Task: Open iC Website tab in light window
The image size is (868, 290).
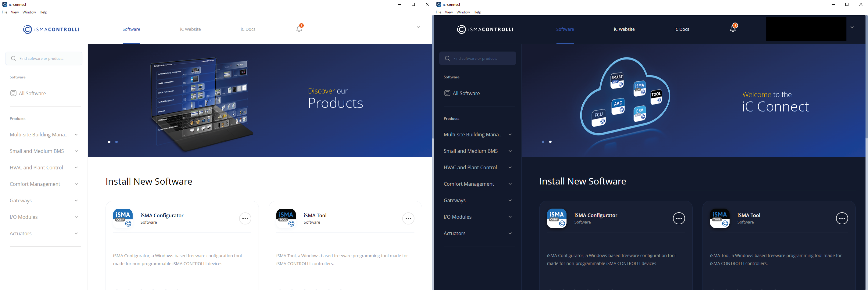Action: 190,29
